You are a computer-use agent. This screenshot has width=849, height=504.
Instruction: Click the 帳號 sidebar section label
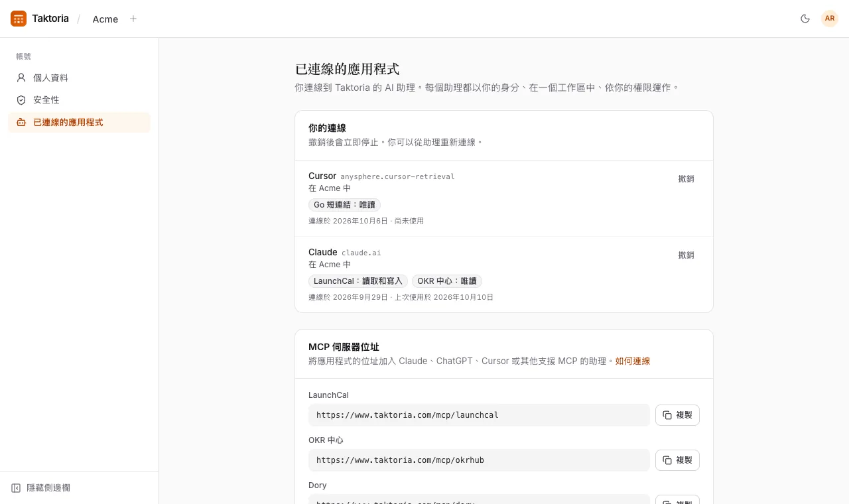23,56
